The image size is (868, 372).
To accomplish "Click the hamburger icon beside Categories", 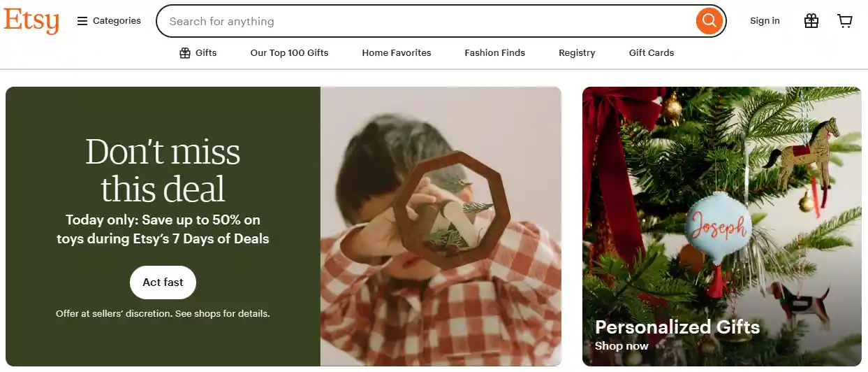I will pyautogui.click(x=82, y=21).
